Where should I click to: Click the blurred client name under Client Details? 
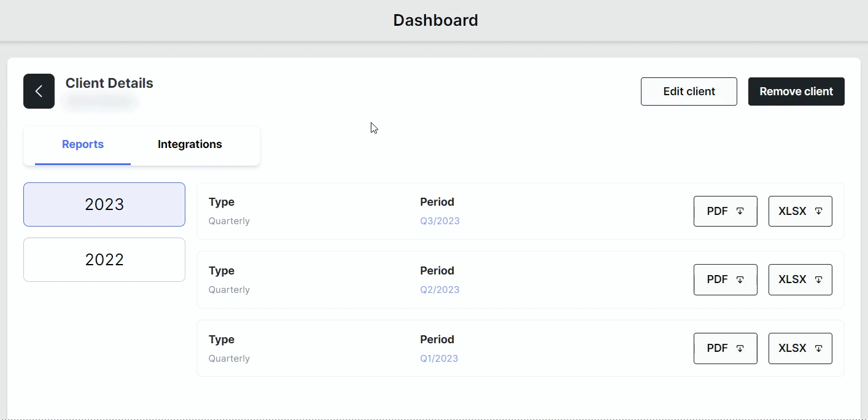point(101,102)
